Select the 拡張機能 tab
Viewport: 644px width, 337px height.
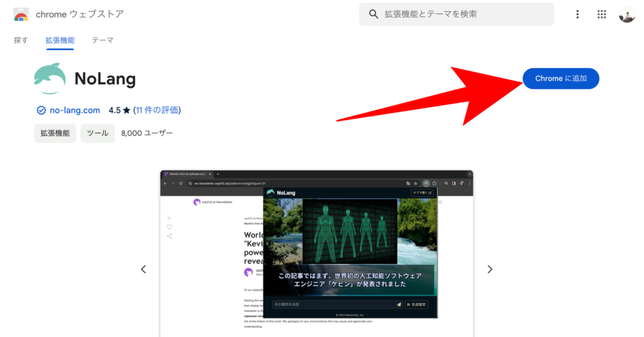pyautogui.click(x=60, y=40)
